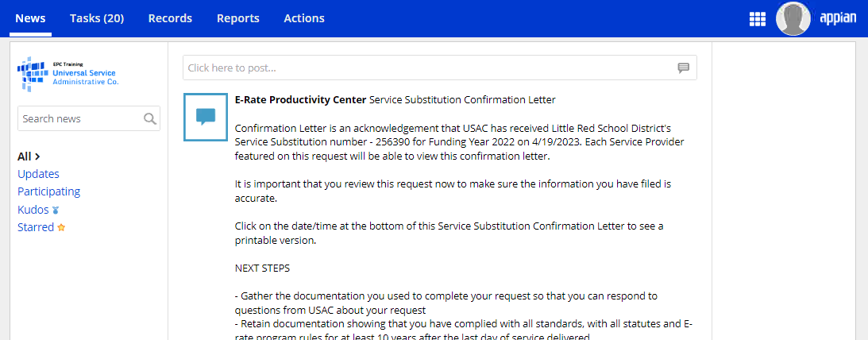The width and height of the screenshot is (868, 340).
Task: Click the comment bubble icon in post box
Action: tap(683, 68)
